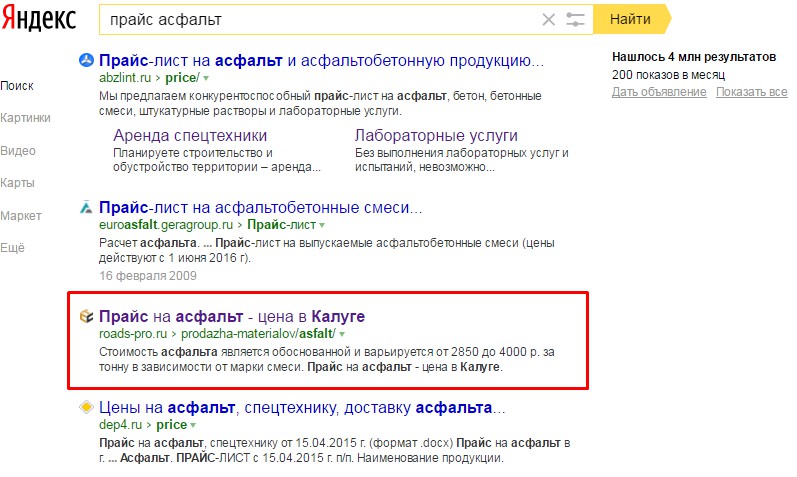Open advanced search settings sliders icon
This screenshot has height=477, width=797.
coord(575,20)
